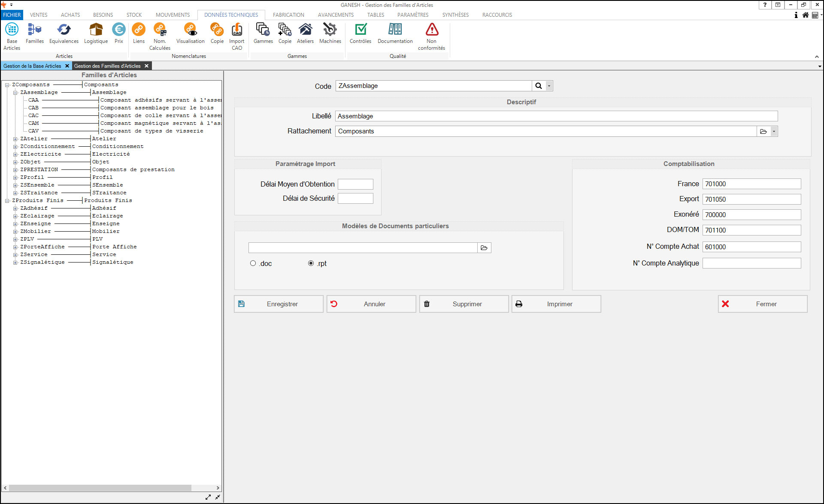824x504 pixels.
Task: Open Non conformités warning icon
Action: [x=431, y=30]
